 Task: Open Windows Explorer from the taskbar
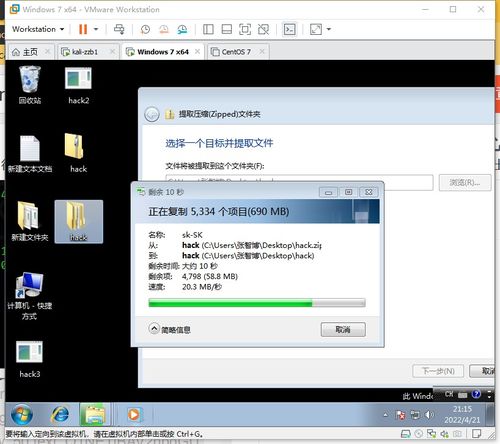click(95, 415)
